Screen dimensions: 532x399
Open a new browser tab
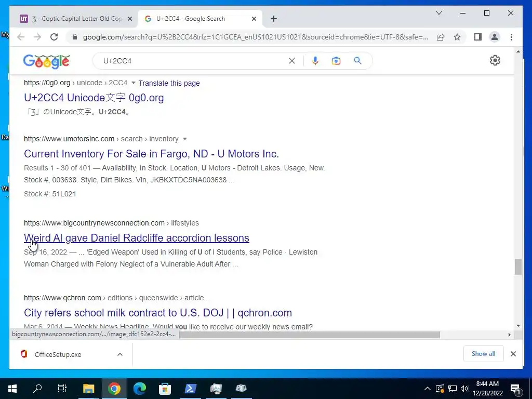point(274,19)
